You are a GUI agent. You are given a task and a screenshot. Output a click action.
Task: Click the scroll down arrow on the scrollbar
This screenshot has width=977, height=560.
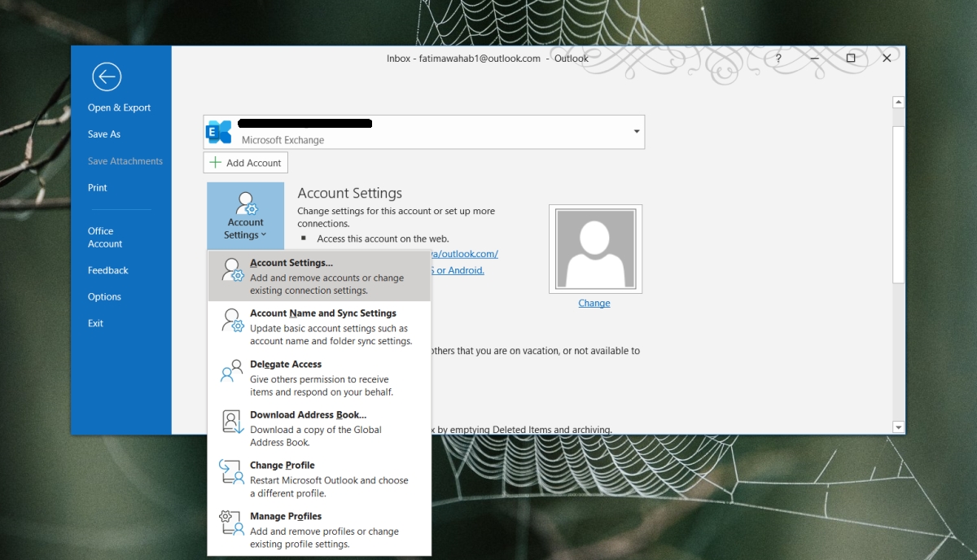(x=898, y=427)
